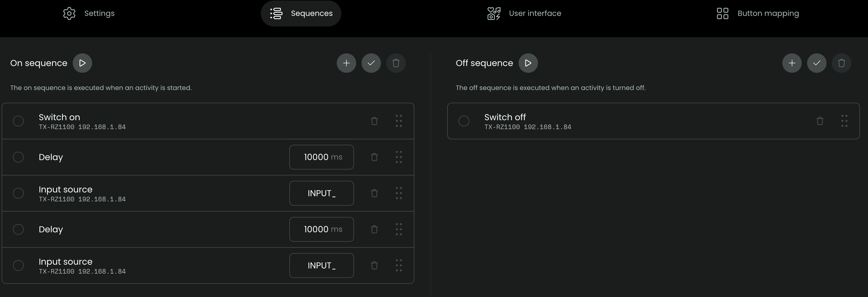
Task: Click Off sequence checkmark icon
Action: [817, 63]
